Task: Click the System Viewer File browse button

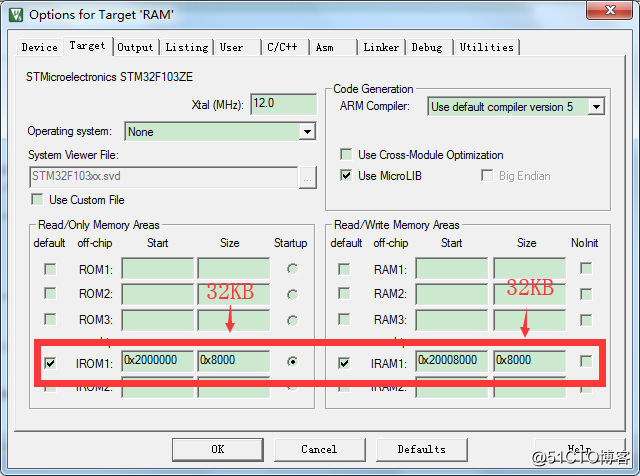Action: [307, 178]
